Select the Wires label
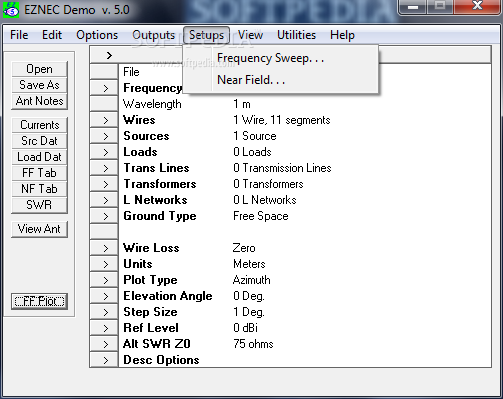 coord(139,120)
